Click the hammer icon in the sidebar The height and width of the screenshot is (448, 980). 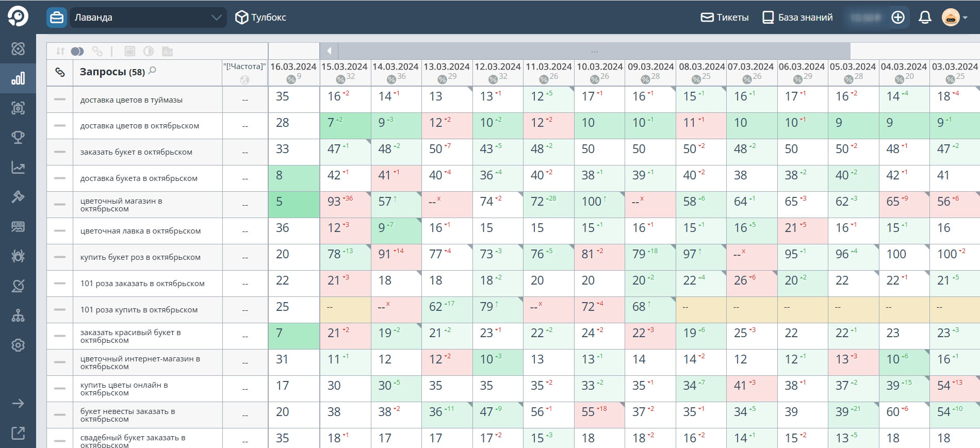pyautogui.click(x=18, y=197)
